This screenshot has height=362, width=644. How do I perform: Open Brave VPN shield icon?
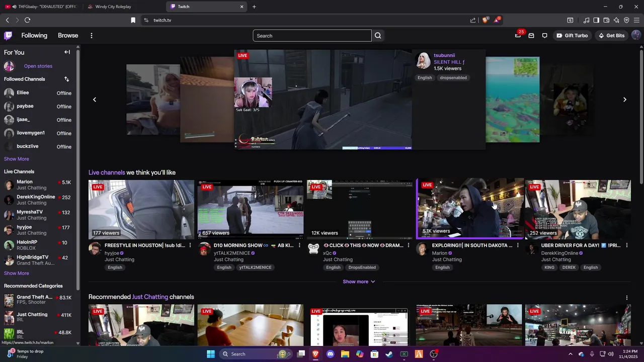tap(626, 20)
